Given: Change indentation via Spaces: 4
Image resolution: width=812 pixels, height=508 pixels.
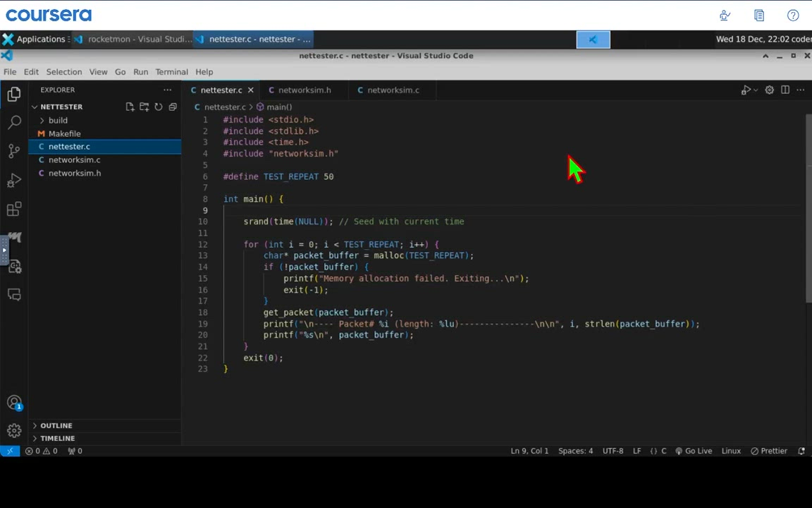Looking at the screenshot, I should tap(575, 451).
